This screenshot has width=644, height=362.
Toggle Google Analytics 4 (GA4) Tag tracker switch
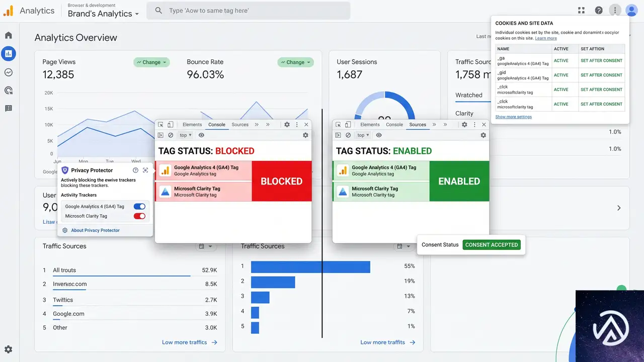click(139, 207)
